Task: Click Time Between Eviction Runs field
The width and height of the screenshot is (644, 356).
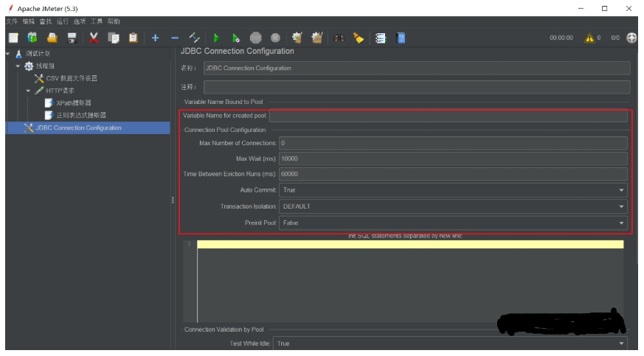Action: tap(453, 174)
